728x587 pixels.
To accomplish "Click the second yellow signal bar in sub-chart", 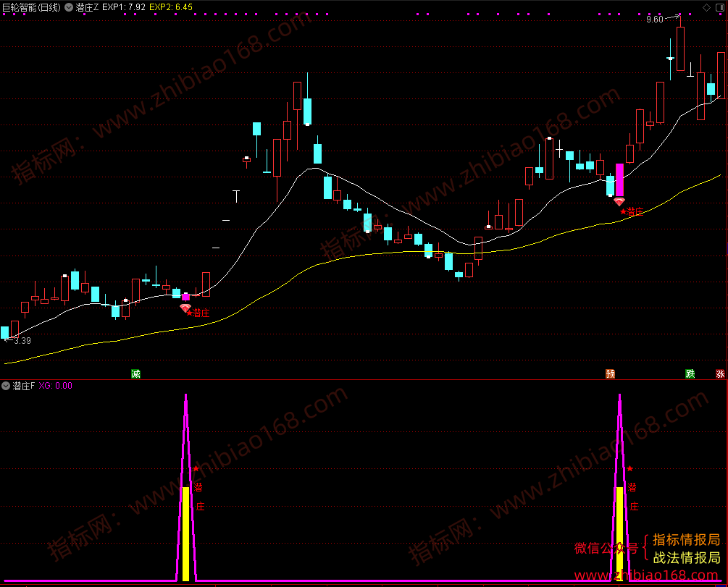I will pos(619,533).
